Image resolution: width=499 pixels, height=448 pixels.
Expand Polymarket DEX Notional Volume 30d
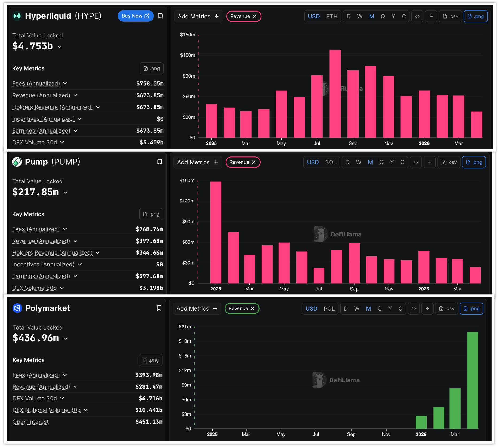pos(86,410)
